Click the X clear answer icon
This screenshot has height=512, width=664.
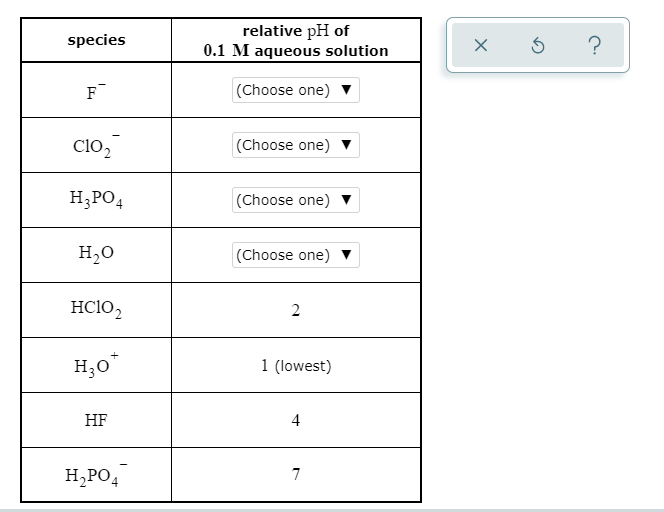click(x=481, y=45)
